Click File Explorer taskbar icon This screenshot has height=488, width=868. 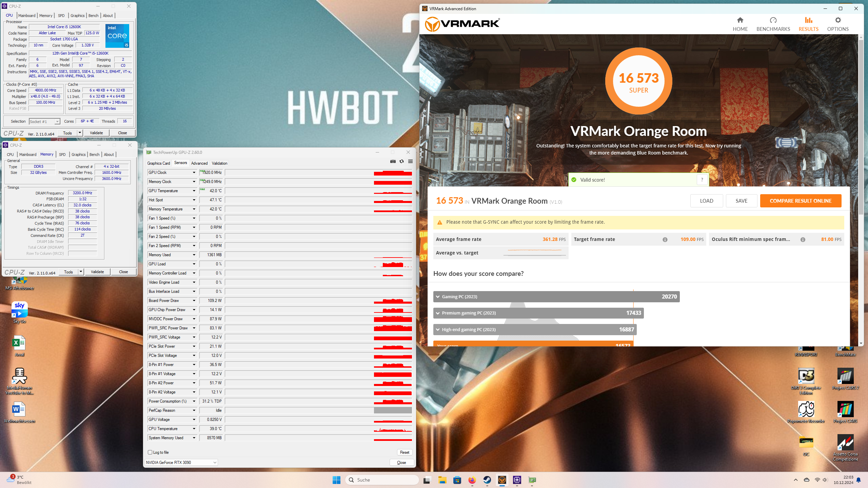[x=442, y=480]
